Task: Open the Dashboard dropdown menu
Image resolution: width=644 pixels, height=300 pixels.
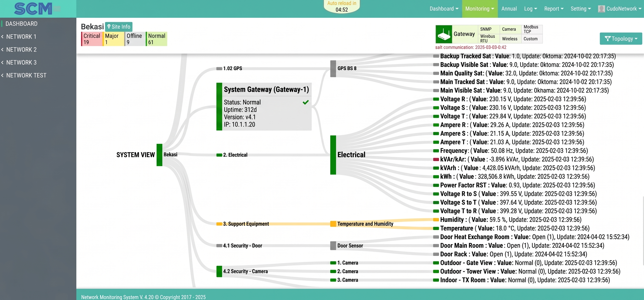Action: pos(444,9)
